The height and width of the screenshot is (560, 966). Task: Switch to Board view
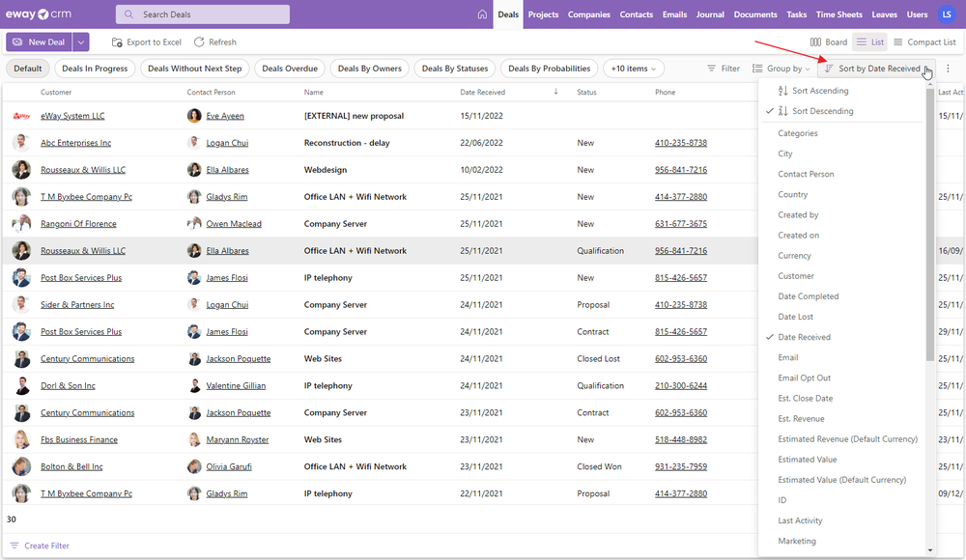829,42
